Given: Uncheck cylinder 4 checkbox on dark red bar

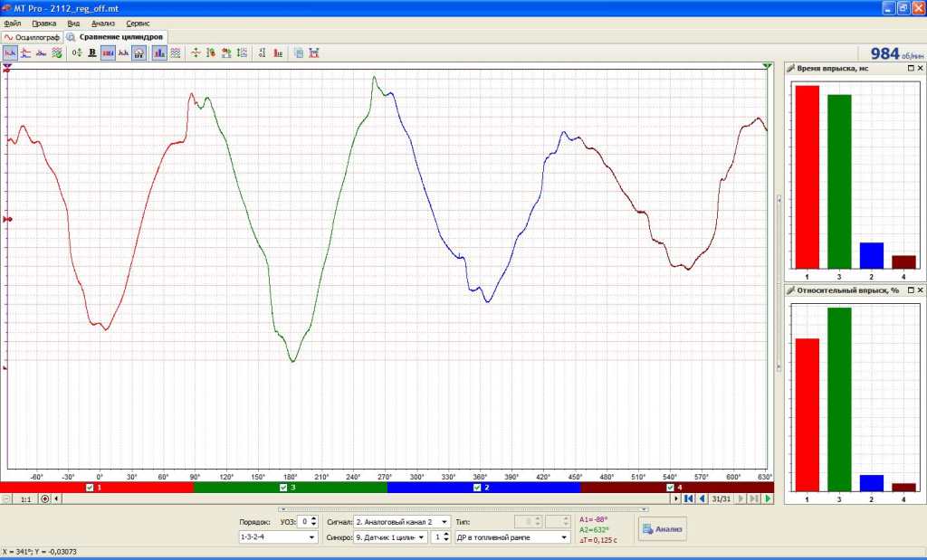Looking at the screenshot, I should click(x=670, y=488).
